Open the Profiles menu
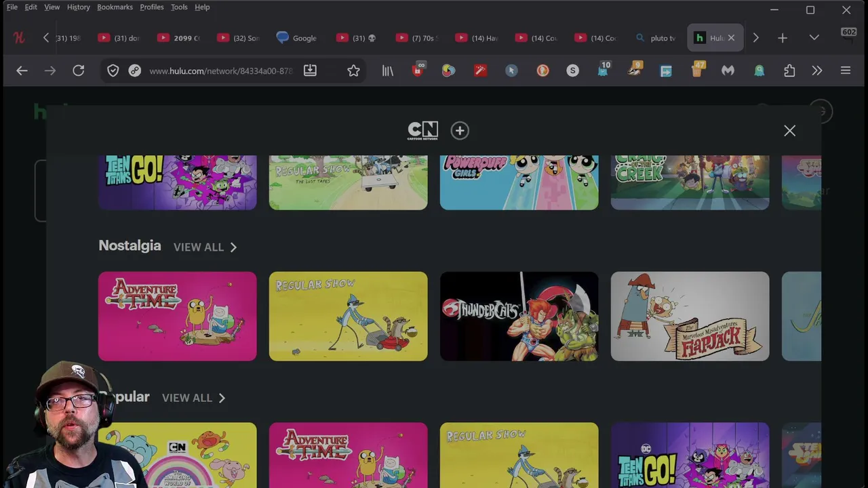 coord(152,7)
